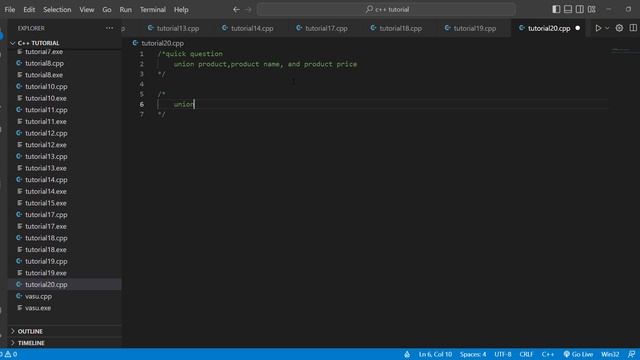The width and height of the screenshot is (640, 360).
Task: Go forward with the right arrow
Action: 248,9
